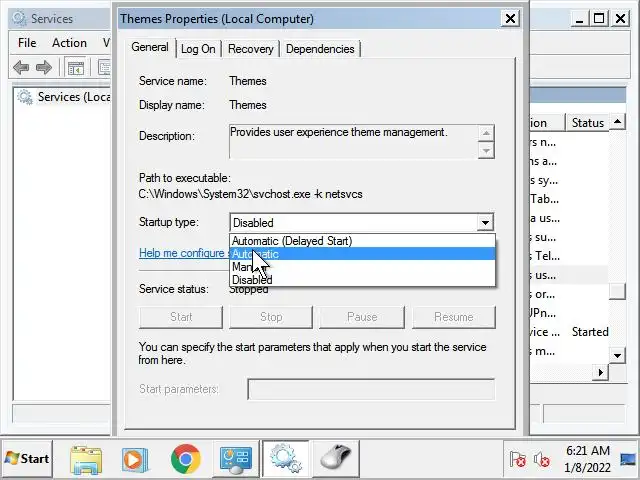Click the Resume service button
This screenshot has height=480, width=640.
click(453, 317)
